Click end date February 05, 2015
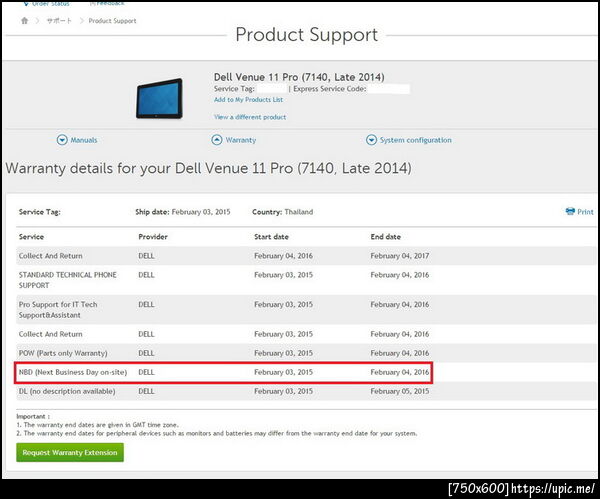 pyautogui.click(x=400, y=391)
